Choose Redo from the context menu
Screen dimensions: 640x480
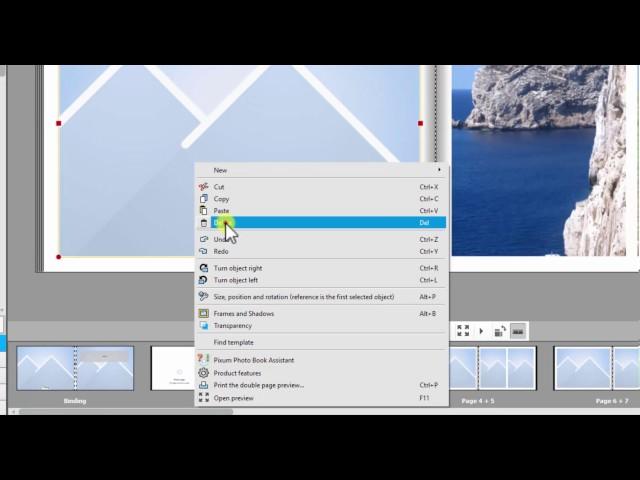tap(322, 251)
